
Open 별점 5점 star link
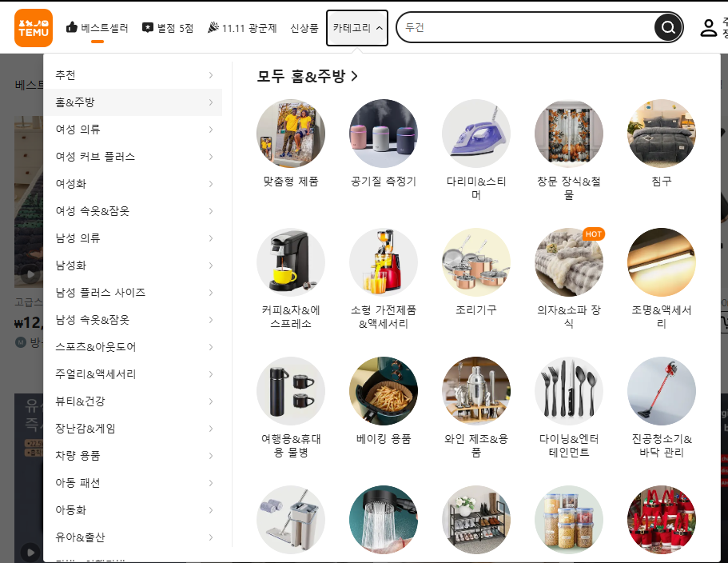pos(168,28)
